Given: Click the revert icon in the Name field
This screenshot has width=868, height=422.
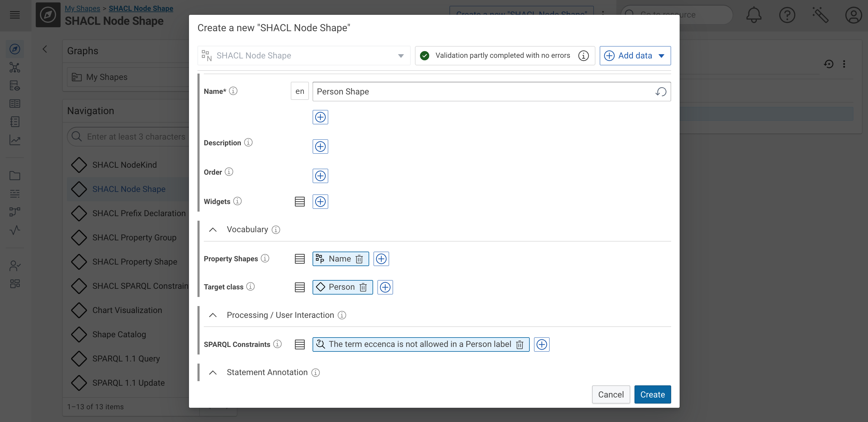Looking at the screenshot, I should click(x=661, y=91).
